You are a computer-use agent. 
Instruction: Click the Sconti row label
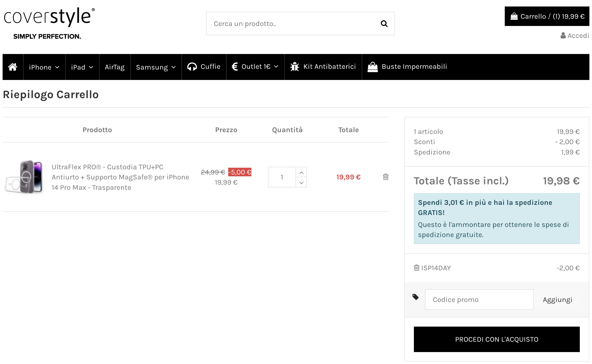click(424, 142)
